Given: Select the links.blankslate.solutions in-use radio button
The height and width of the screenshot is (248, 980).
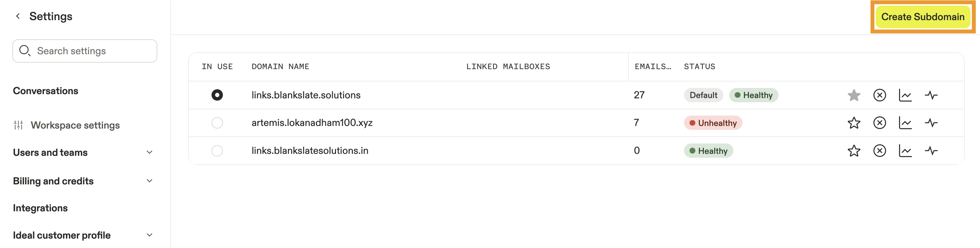Looking at the screenshot, I should pos(217,95).
